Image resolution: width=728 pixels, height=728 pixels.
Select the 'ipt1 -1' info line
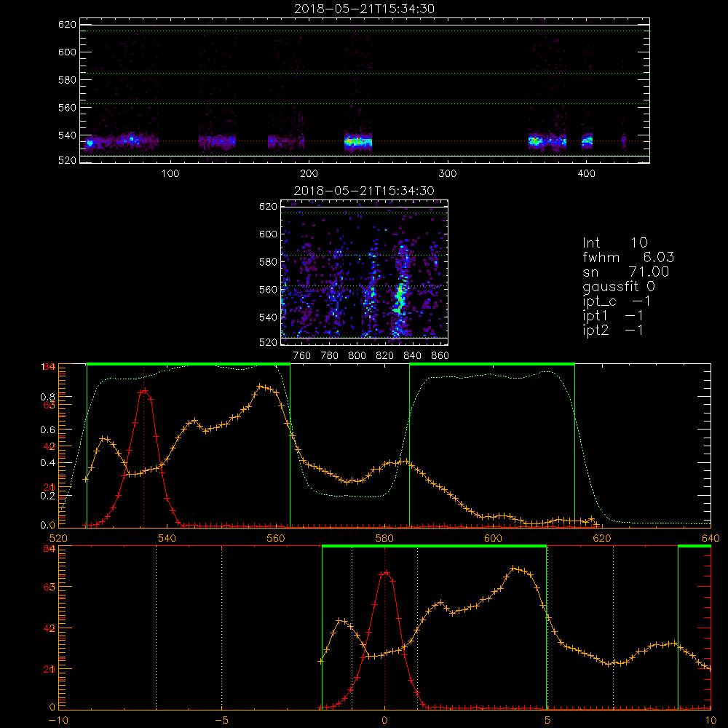[613, 316]
